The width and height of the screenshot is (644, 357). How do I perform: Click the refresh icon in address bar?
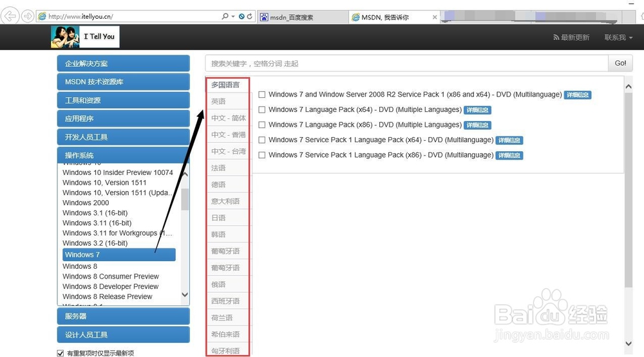(249, 17)
